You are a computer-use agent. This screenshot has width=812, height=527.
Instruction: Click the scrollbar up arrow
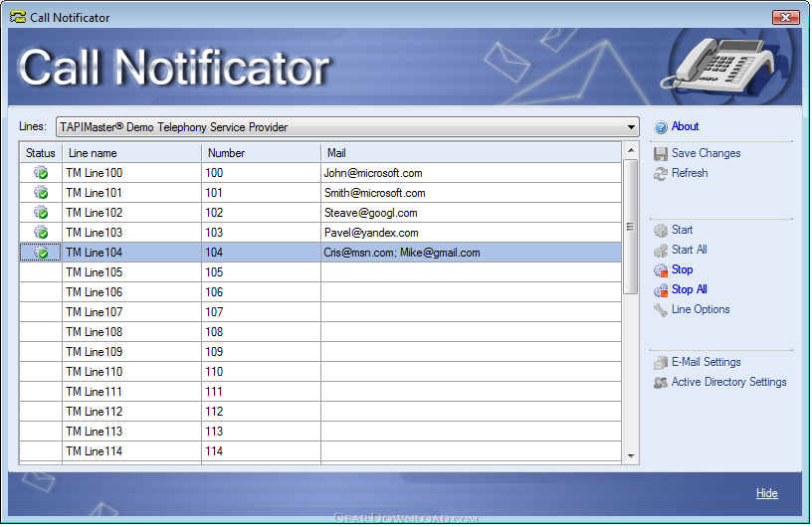630,151
